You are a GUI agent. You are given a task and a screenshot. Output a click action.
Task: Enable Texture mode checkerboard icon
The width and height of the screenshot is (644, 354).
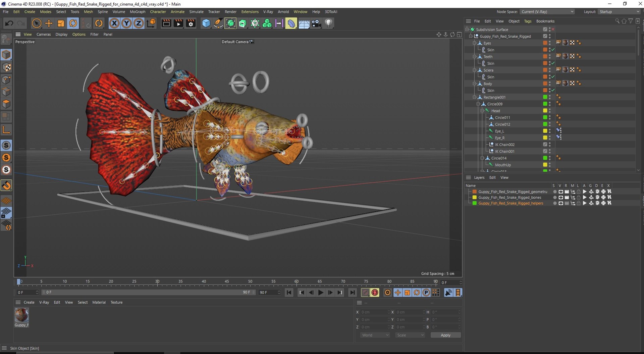[x=6, y=67]
